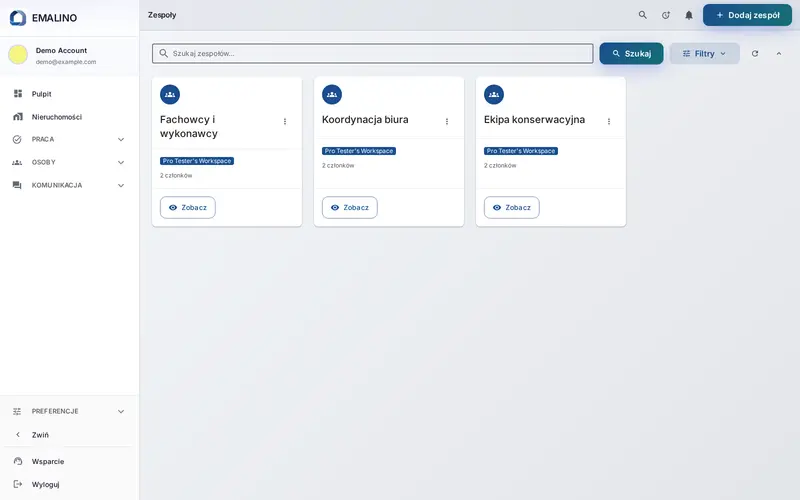This screenshot has height=500, width=800.
Task: Select the Ekipa konserwacyjna title
Action: point(534,119)
